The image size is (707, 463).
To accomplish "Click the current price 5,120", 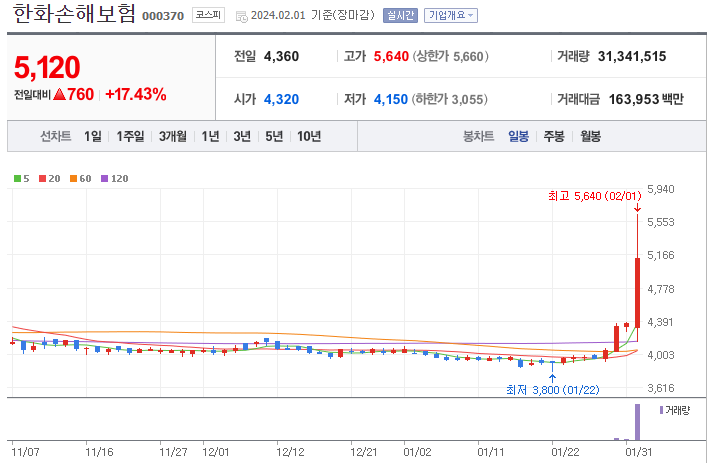I will (47, 67).
